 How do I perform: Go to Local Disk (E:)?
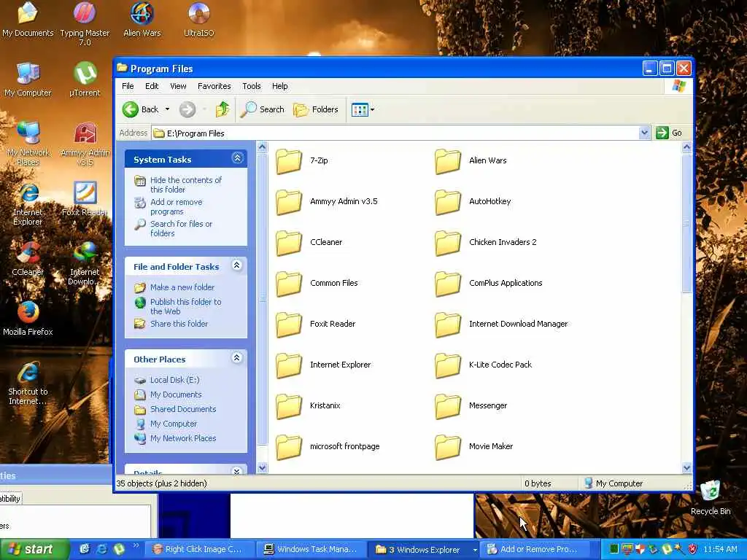(174, 380)
